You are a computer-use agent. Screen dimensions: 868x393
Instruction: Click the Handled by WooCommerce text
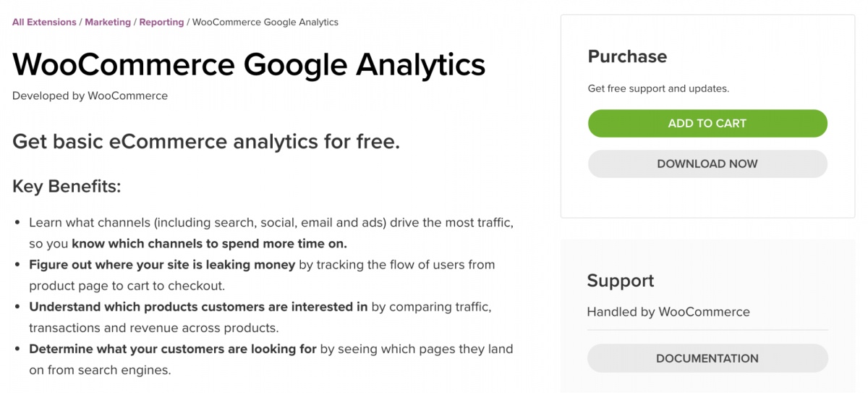click(668, 312)
